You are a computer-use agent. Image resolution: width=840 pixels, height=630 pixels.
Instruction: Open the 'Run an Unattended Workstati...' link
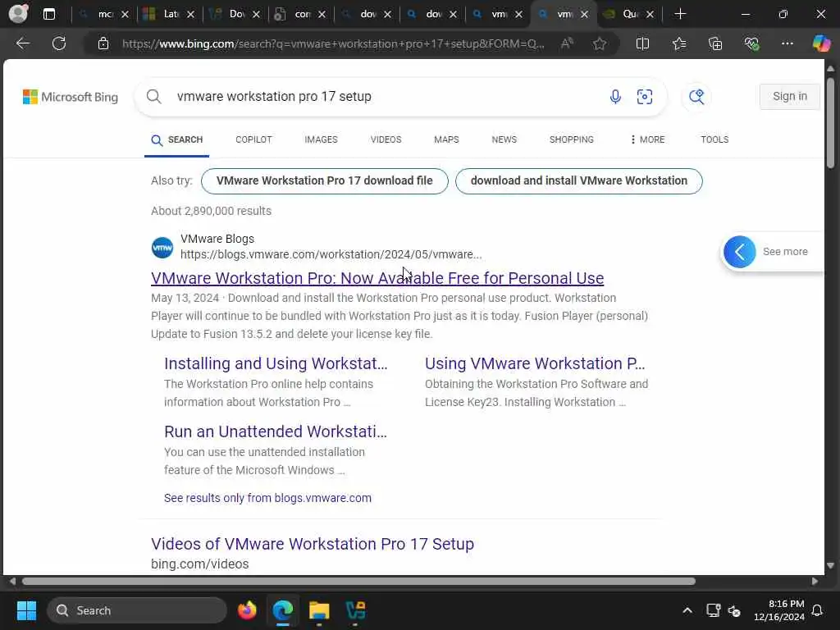[x=276, y=431]
